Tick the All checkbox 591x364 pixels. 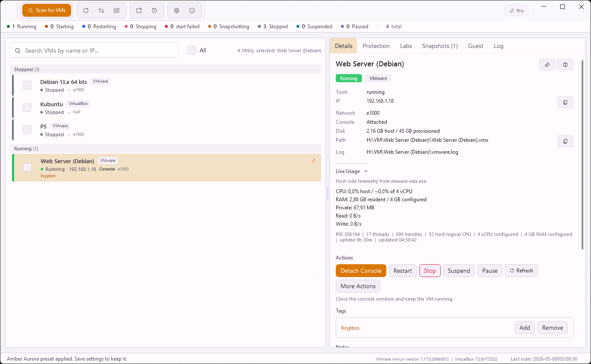(x=192, y=50)
